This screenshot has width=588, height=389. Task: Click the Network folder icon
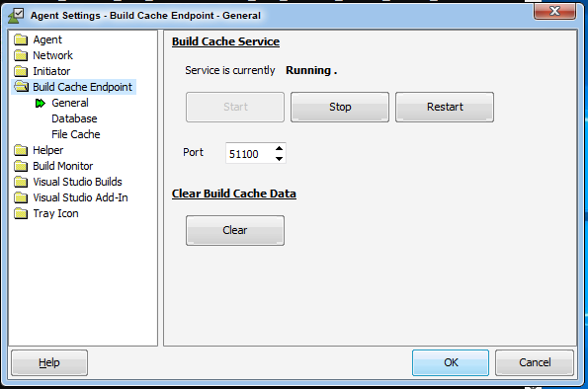tap(21, 55)
